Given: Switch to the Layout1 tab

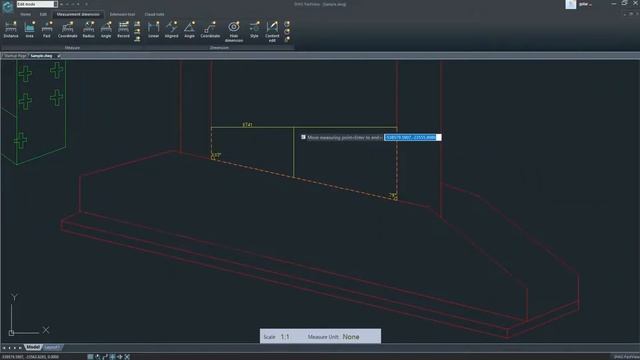Looking at the screenshot, I should (52, 347).
